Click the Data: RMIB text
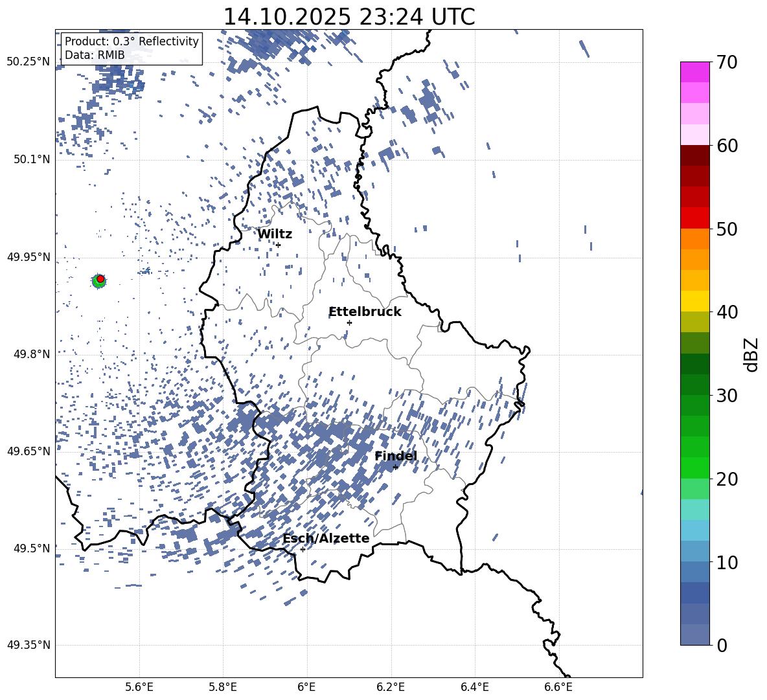The image size is (767, 700). click(x=95, y=55)
